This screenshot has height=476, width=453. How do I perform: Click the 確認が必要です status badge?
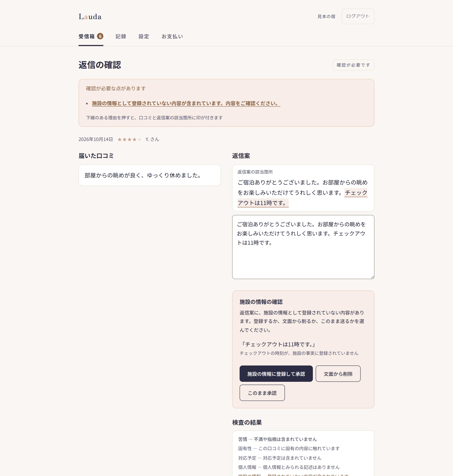(x=353, y=65)
